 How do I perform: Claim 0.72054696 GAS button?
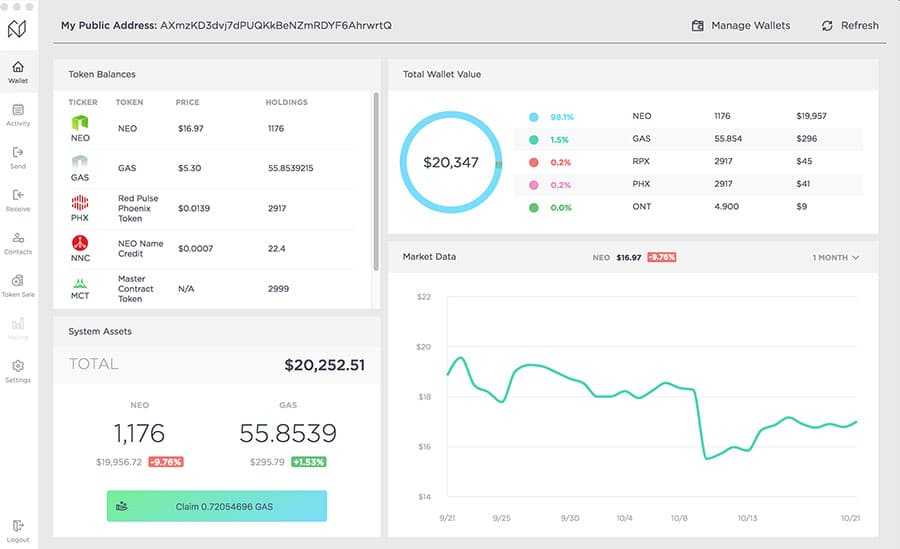[x=216, y=506]
